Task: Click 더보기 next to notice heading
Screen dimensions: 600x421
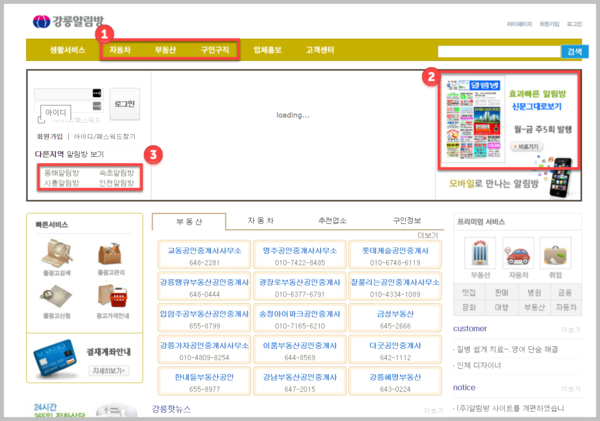Action: click(x=571, y=389)
